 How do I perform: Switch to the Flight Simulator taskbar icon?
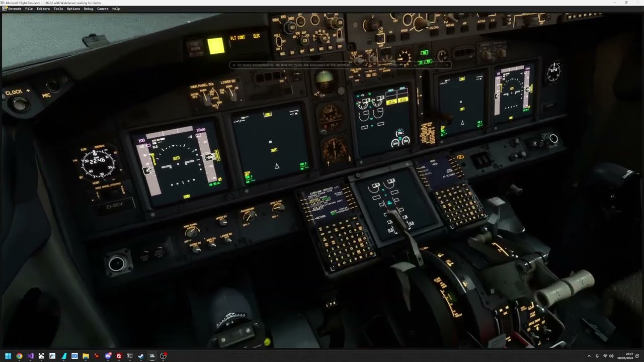coord(152,356)
